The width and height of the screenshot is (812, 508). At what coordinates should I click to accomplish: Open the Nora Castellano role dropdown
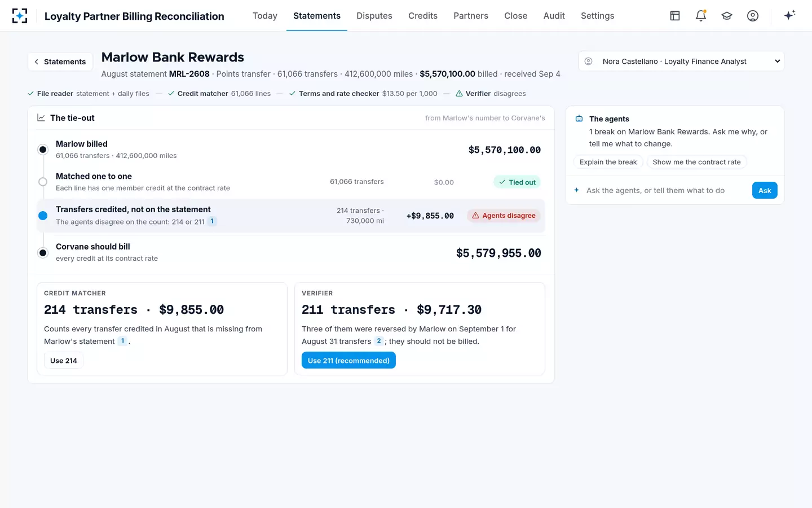coord(681,62)
